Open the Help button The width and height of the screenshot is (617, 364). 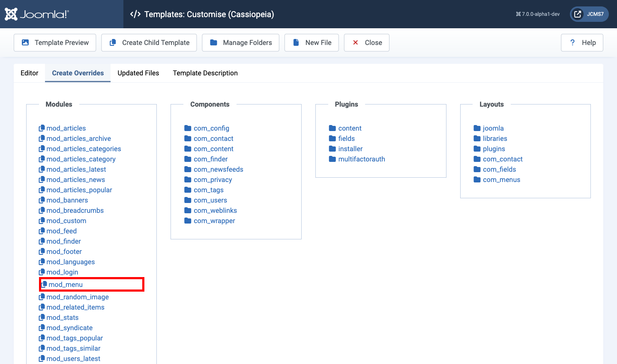click(582, 42)
